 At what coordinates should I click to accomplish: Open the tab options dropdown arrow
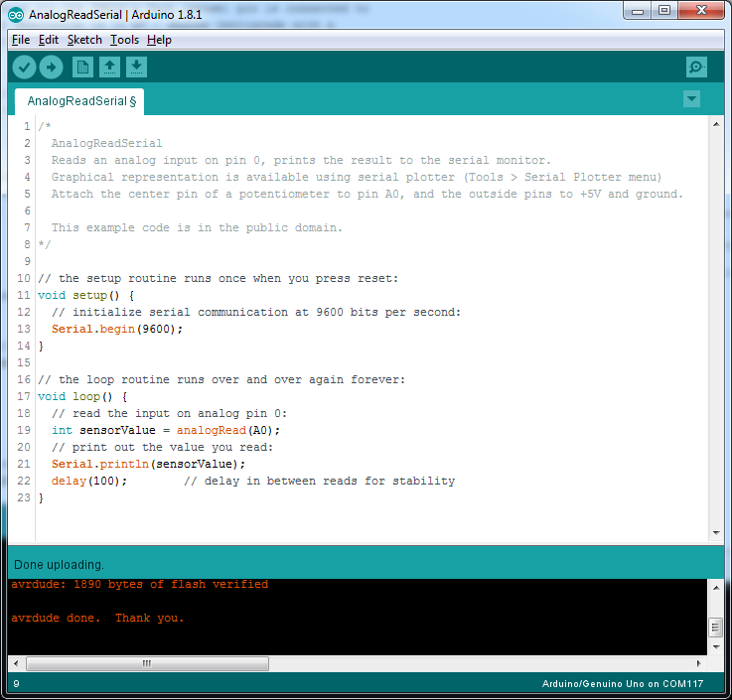tap(691, 99)
